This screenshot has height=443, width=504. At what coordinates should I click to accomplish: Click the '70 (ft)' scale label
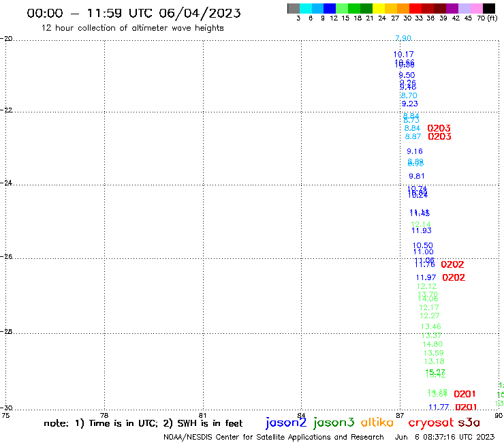pos(487,18)
